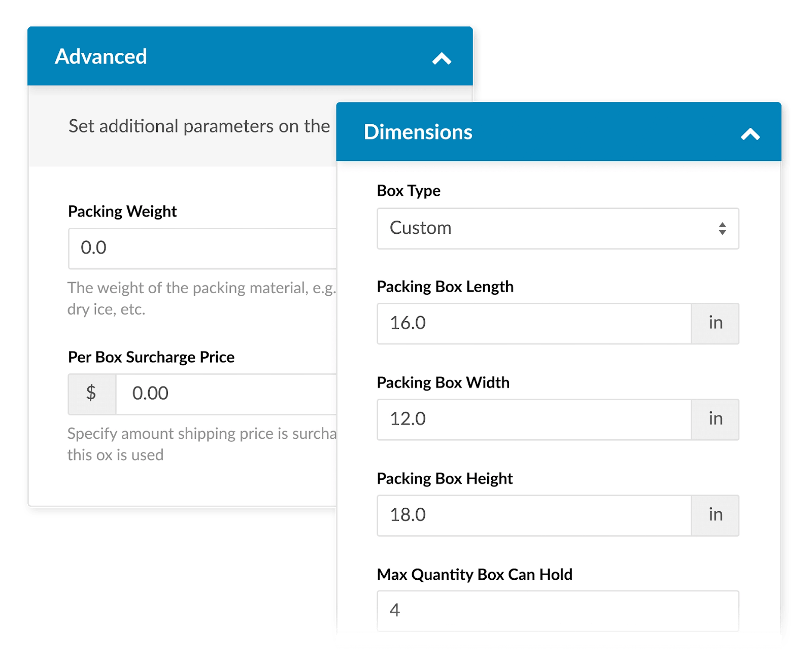Click the Packing Weight label

click(x=122, y=212)
